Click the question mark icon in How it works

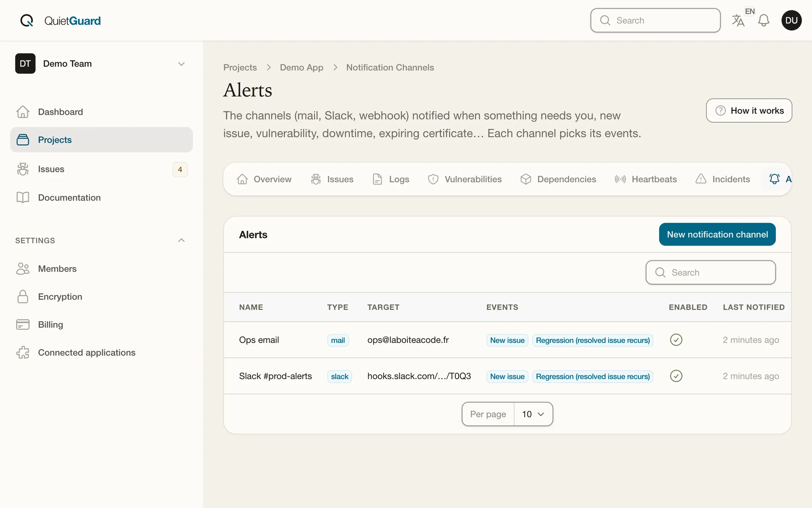[x=720, y=110]
